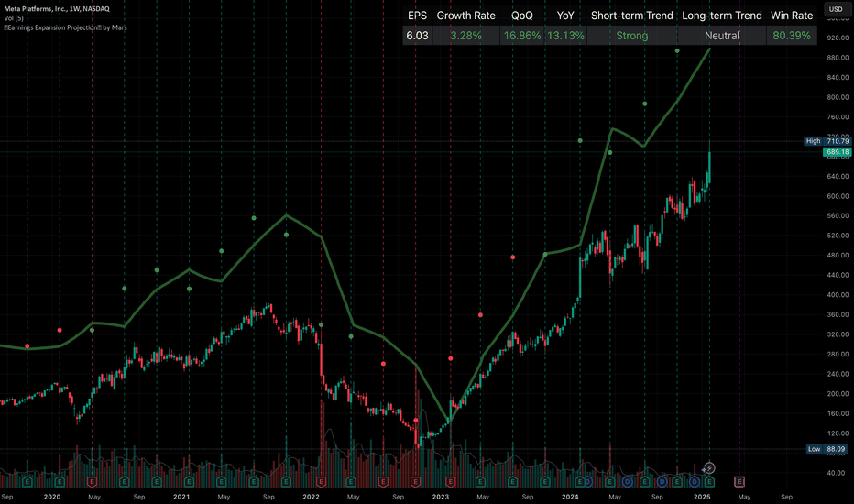
Task: Open the January 2021 earnings E marker
Action: [189, 482]
